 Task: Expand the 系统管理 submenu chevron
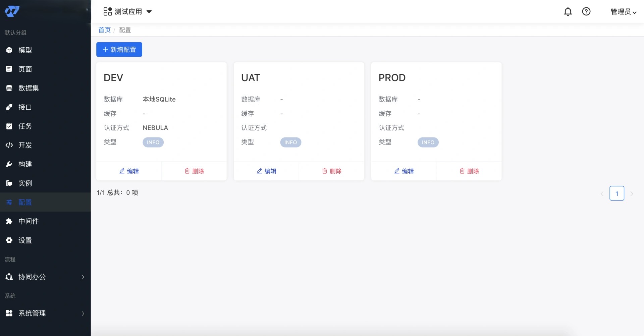pos(83,313)
